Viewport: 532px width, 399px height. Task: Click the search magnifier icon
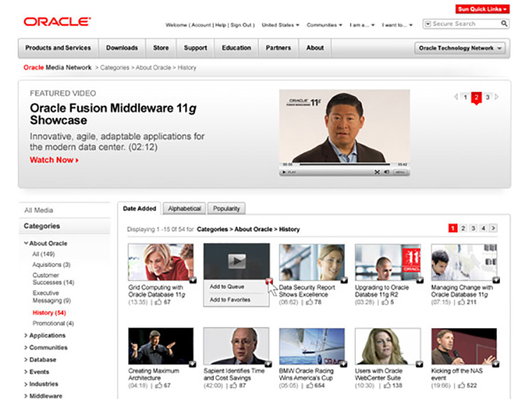click(504, 24)
